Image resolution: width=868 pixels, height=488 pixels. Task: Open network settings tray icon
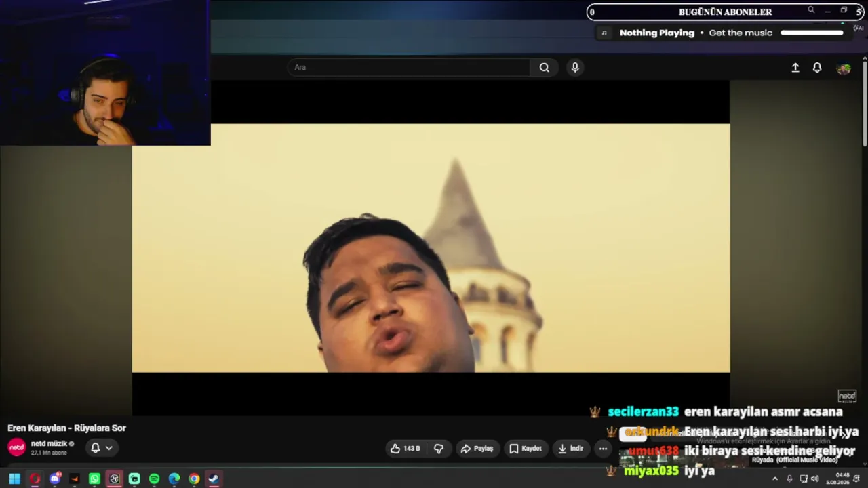coord(804,479)
